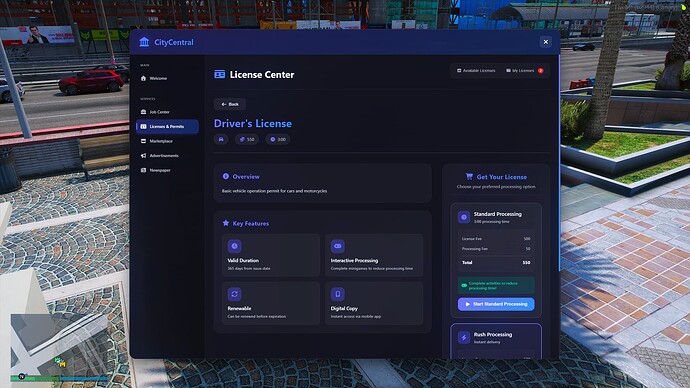The width and height of the screenshot is (690, 388).
Task: Click the clock icon on Standard Processing option
Action: (464, 217)
